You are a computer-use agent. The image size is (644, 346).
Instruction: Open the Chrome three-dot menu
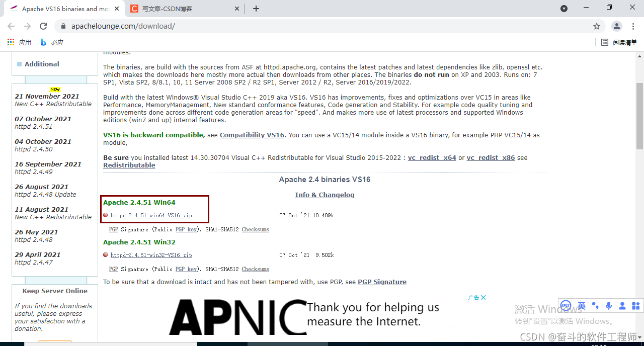pyautogui.click(x=632, y=26)
